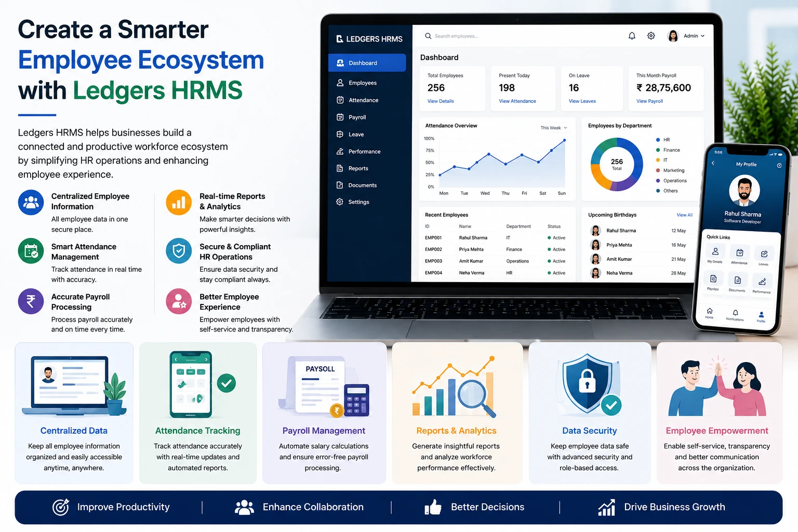Click the Centralized Data laptop illustration
The width and height of the screenshot is (798, 532).
pos(74,385)
